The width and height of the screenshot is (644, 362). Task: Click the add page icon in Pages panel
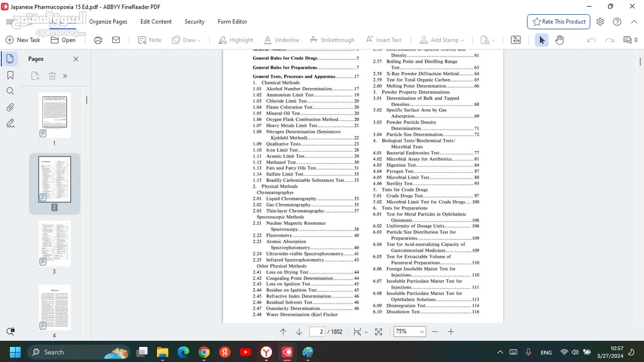[35, 76]
